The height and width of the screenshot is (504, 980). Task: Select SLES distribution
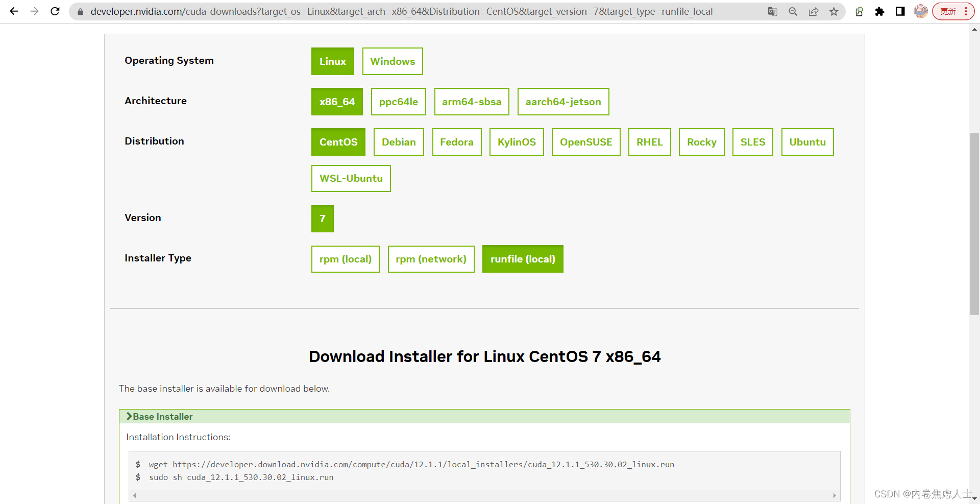tap(753, 142)
